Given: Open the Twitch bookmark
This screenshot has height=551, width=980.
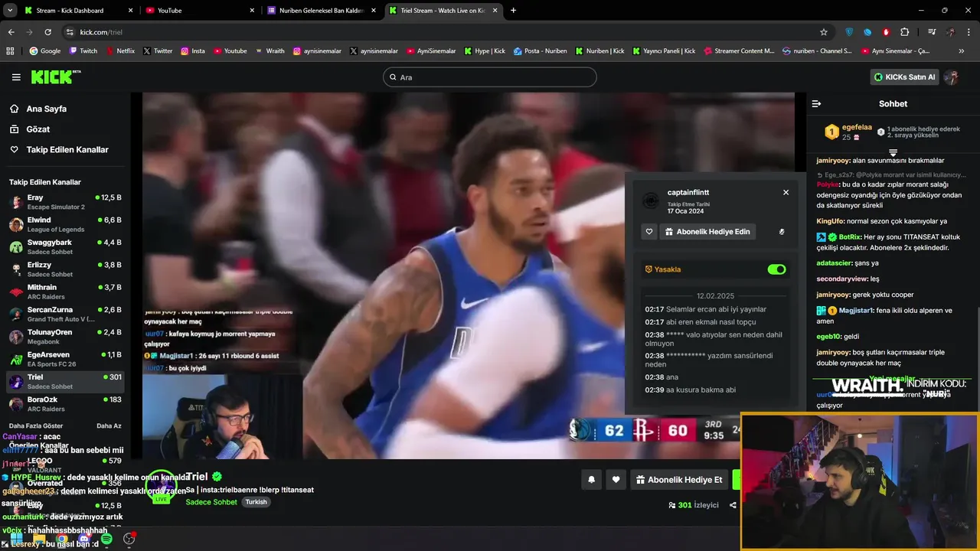Looking at the screenshot, I should point(83,51).
